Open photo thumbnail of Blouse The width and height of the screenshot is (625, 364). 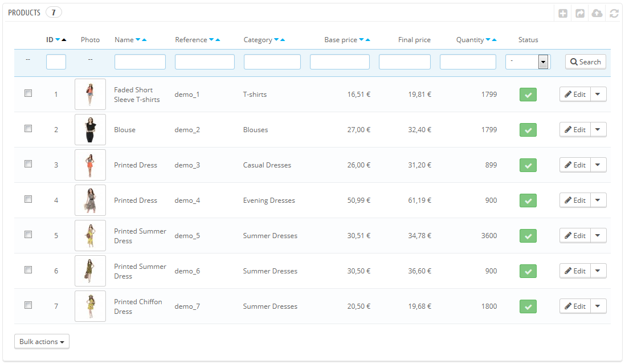tap(90, 129)
